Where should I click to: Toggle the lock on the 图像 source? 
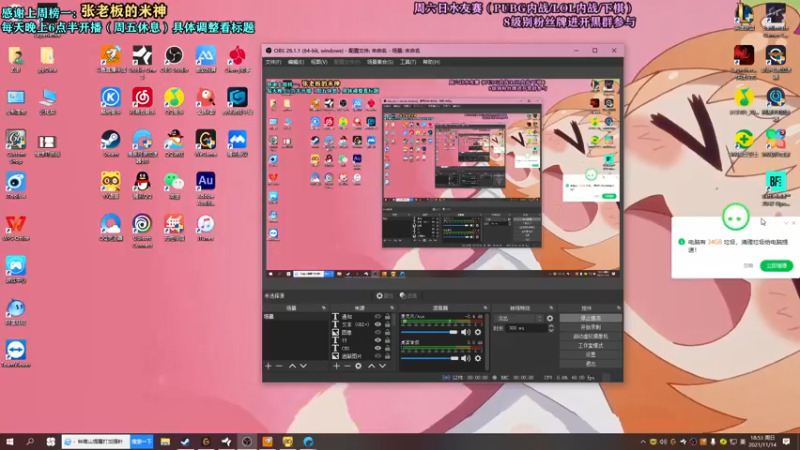387,332
